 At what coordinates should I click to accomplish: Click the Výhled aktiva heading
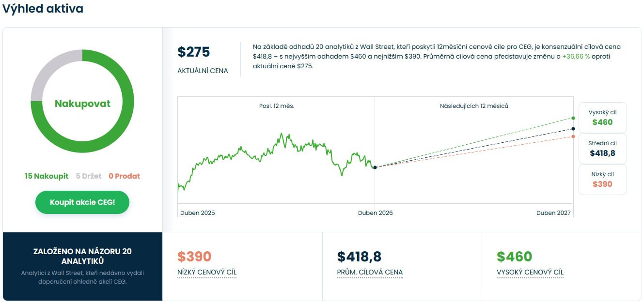43,9
